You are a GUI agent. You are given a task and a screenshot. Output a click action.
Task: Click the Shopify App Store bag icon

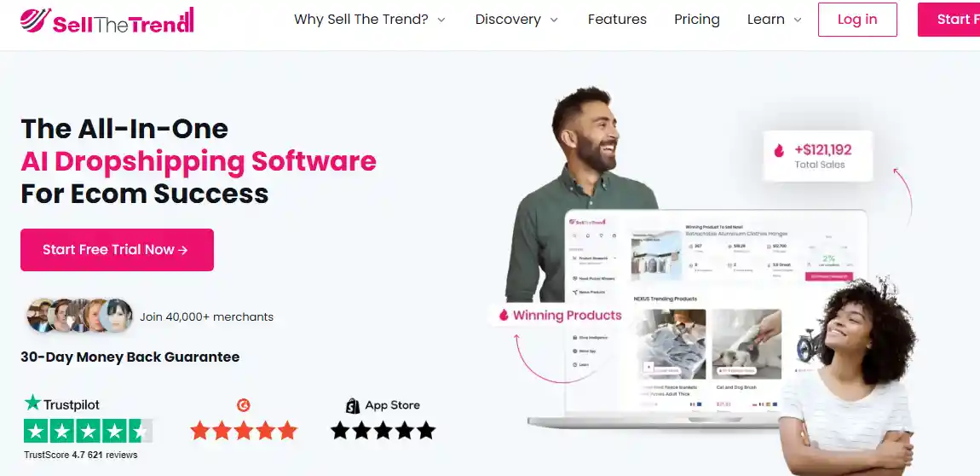353,406
